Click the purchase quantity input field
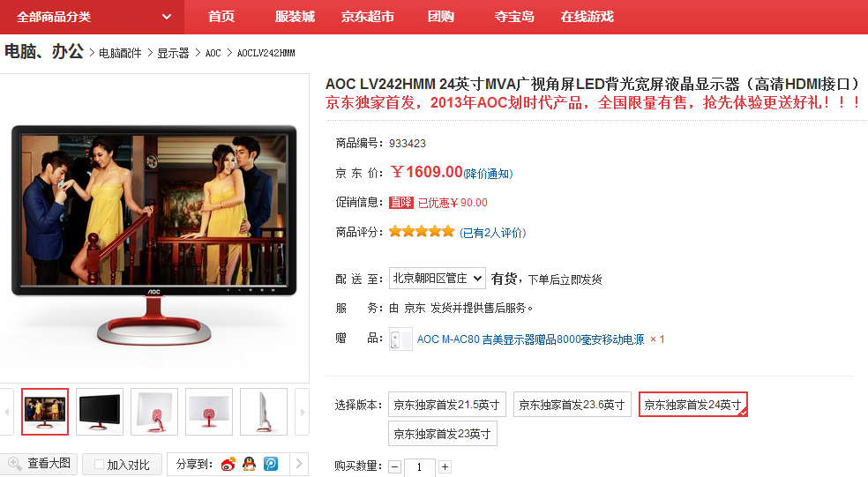 pos(420,467)
